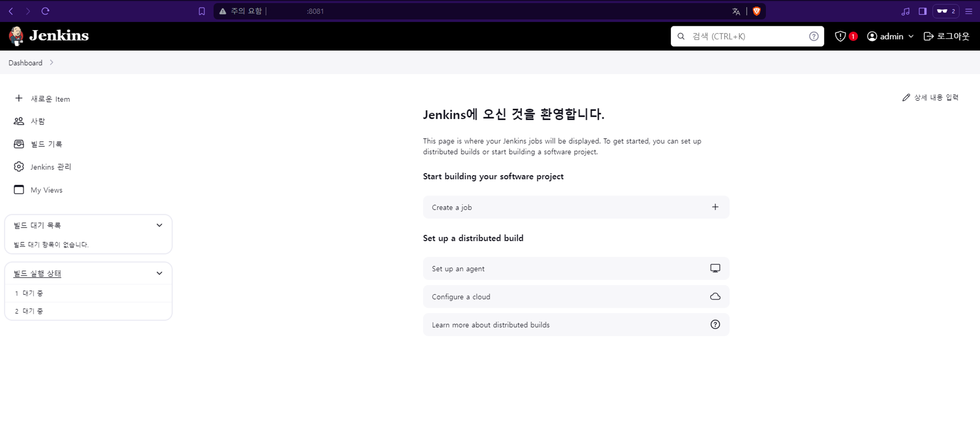Image resolution: width=980 pixels, height=427 pixels.
Task: Collapse the 빌드 대기 목록 panel chevron
Action: [159, 225]
